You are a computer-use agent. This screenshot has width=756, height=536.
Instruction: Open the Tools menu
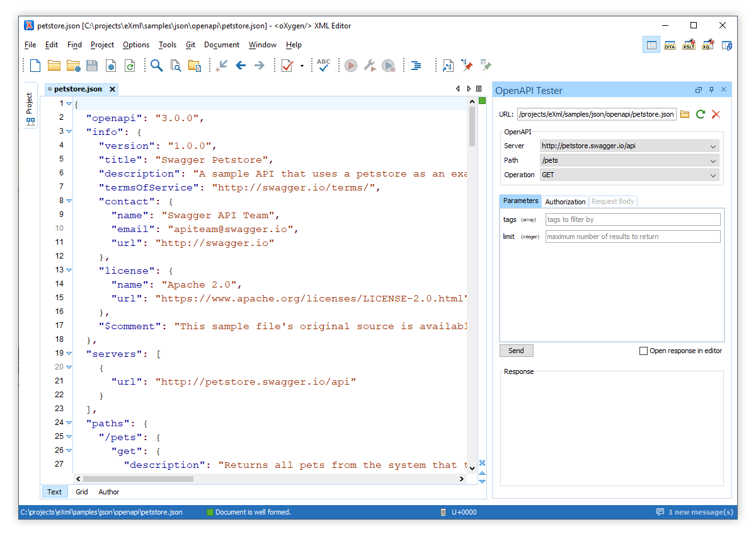[x=168, y=45]
